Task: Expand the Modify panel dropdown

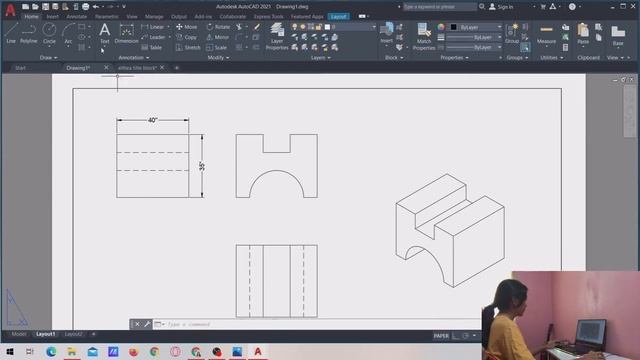Action: click(x=218, y=58)
